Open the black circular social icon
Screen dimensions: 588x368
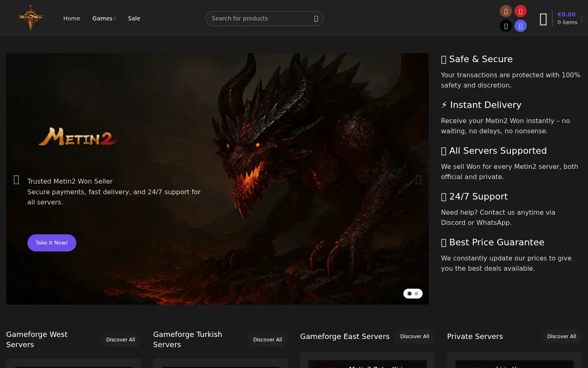pyautogui.click(x=506, y=26)
